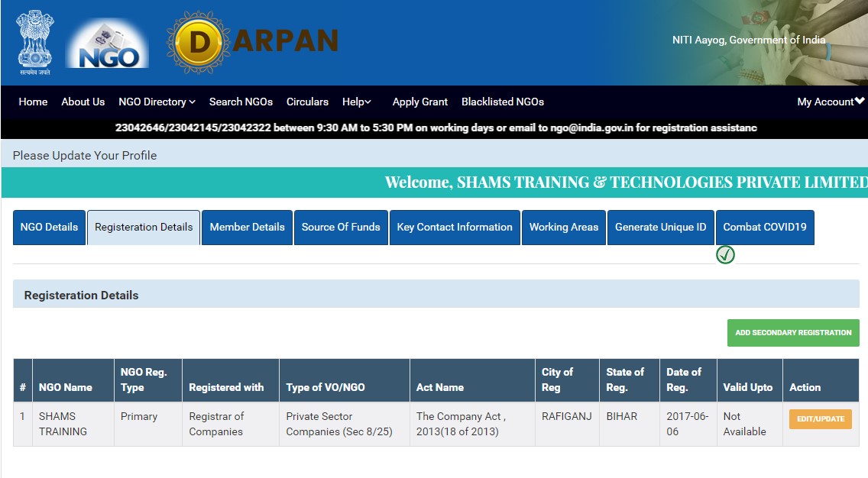The image size is (868, 478).
Task: Open the Help dropdown menu
Action: tap(357, 102)
